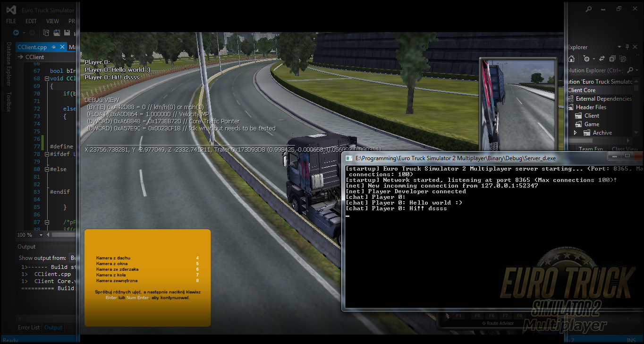
Task: Click the rear-view mirror in the game
Action: pos(517,105)
